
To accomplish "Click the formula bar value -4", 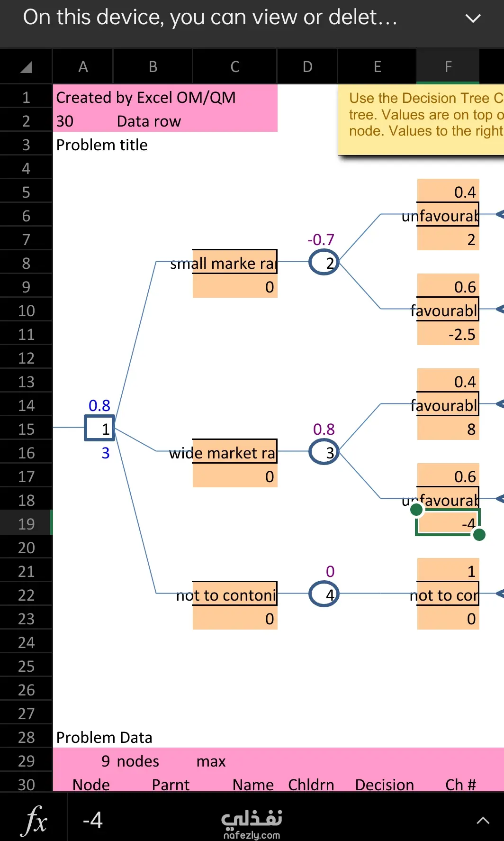I will 93,820.
